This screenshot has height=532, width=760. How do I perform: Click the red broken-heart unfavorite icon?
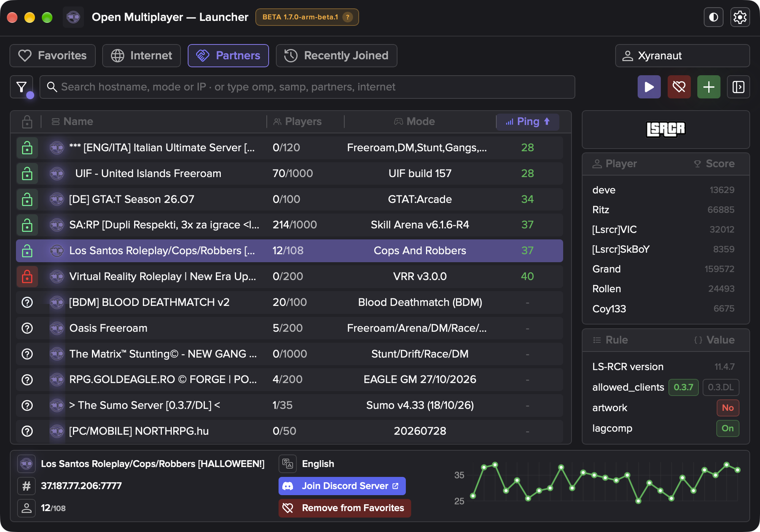(679, 87)
